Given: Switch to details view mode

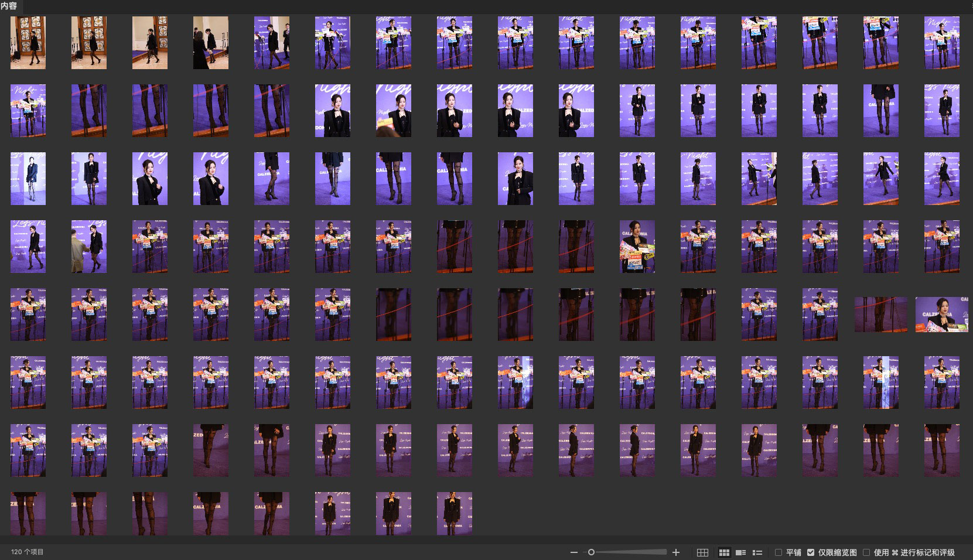Looking at the screenshot, I should click(x=740, y=552).
